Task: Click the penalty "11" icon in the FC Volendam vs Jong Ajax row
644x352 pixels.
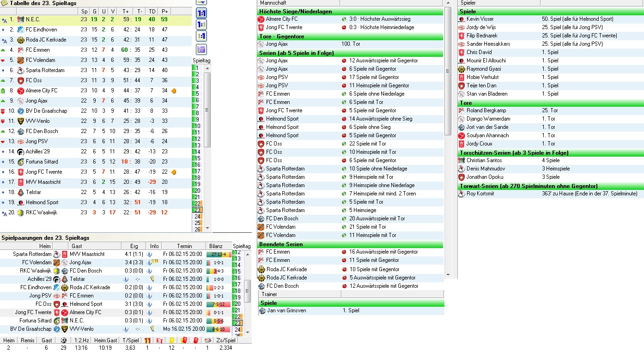Action: [x=156, y=262]
